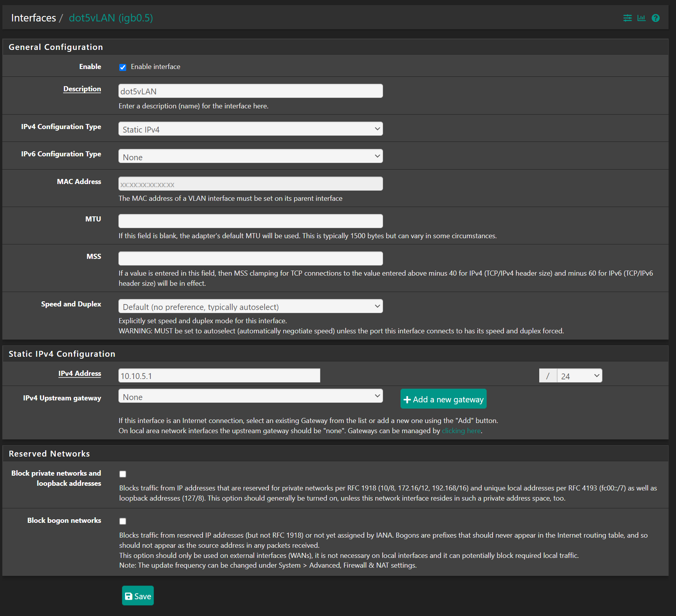Viewport: 676px width, 616px height.
Task: Click the IPv4 Upstream gateway label
Action: [62, 398]
